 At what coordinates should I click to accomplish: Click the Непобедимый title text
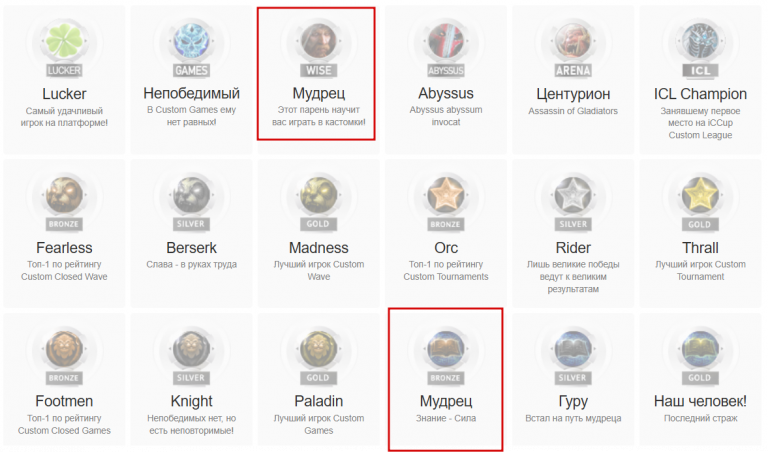192,93
